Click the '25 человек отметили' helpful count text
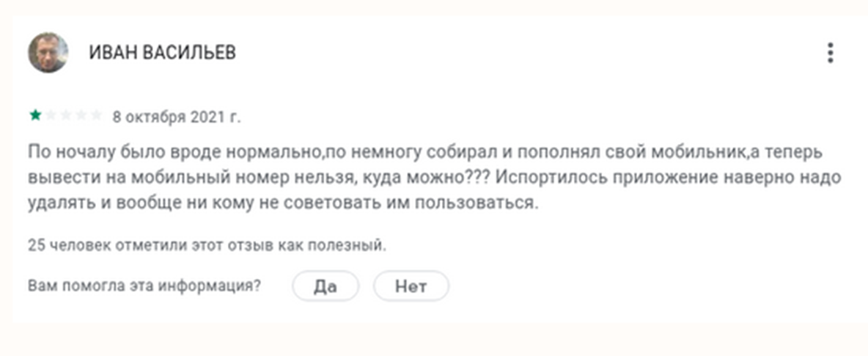The height and width of the screenshot is (356, 868). tap(207, 245)
